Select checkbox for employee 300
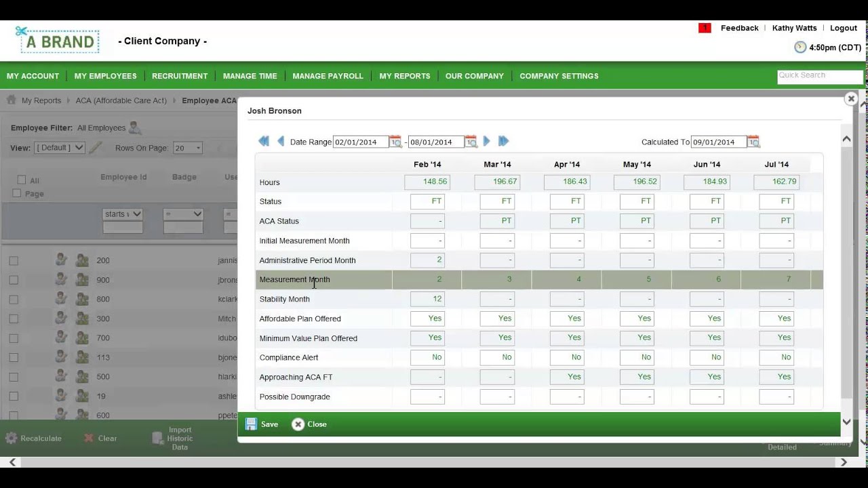 14,319
